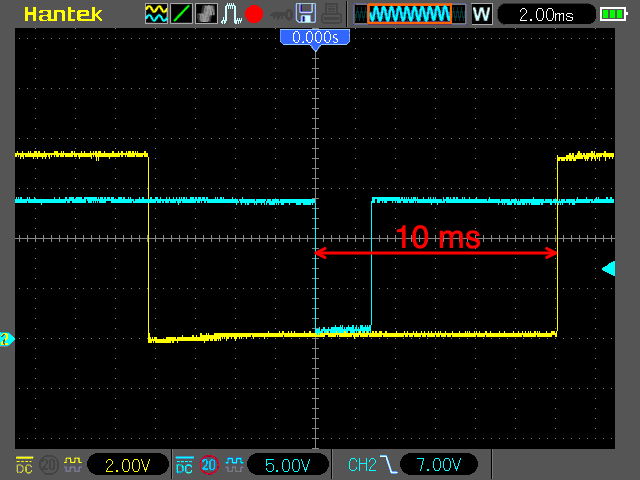This screenshot has width=640, height=480.
Task: Open CH1 2.00V vertical scale
Action: coord(127,464)
